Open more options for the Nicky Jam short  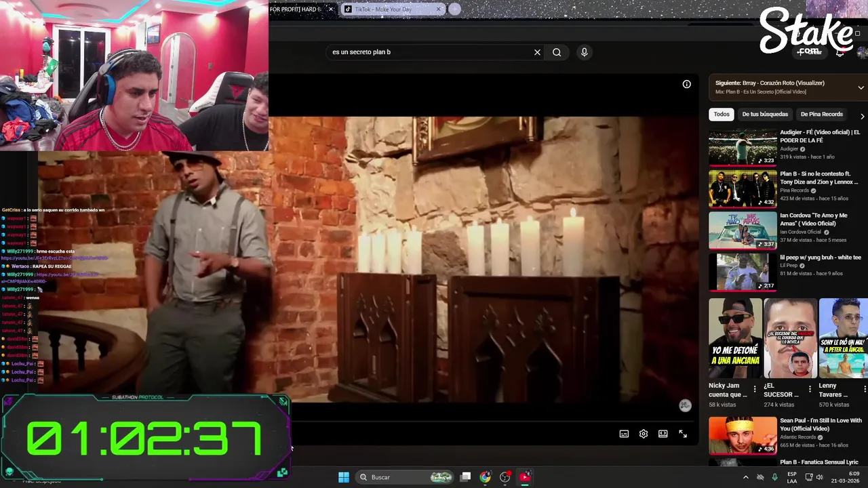click(755, 389)
